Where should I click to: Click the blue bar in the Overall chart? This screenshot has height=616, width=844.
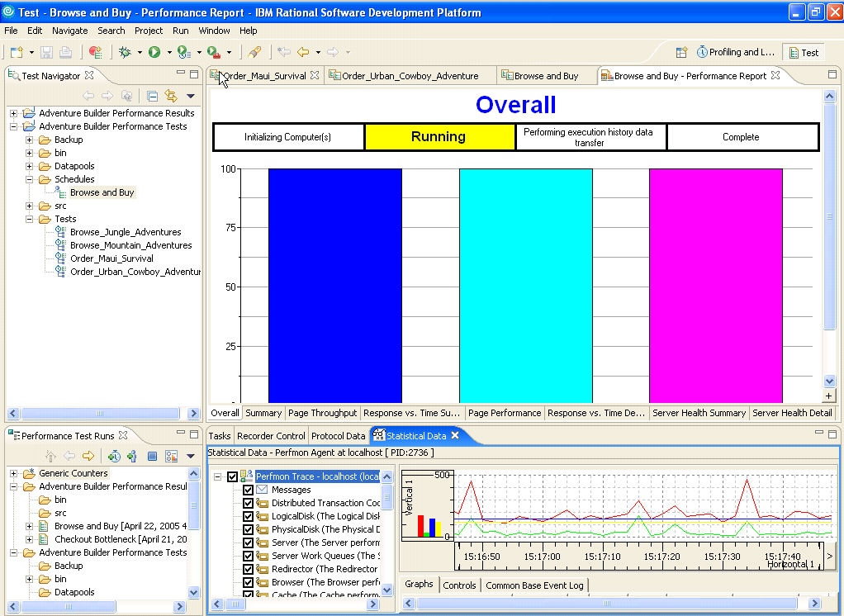pyautogui.click(x=335, y=286)
